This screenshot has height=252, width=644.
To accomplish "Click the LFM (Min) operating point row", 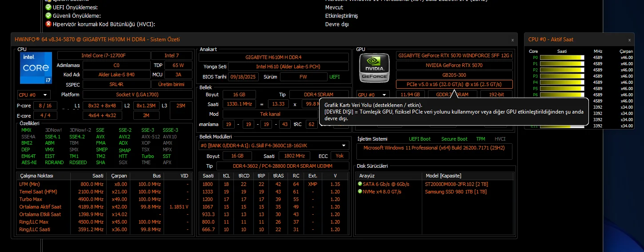I will point(104,184).
